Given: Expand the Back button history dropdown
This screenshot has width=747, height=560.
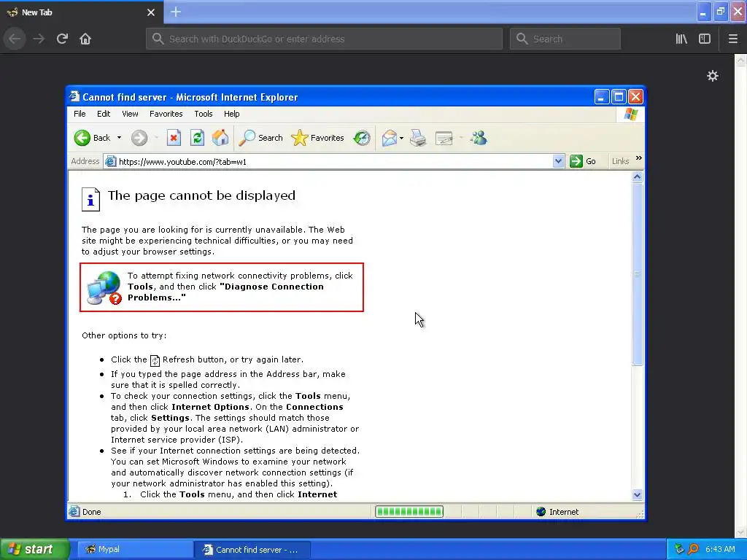Looking at the screenshot, I should coord(119,138).
